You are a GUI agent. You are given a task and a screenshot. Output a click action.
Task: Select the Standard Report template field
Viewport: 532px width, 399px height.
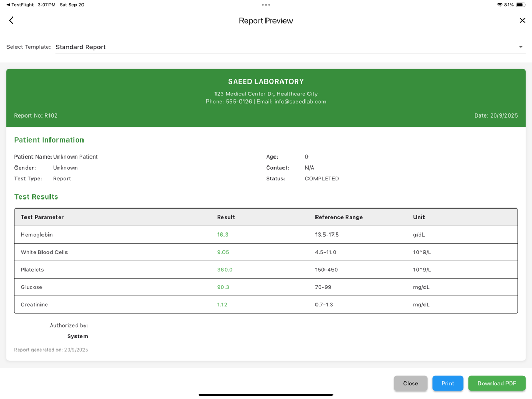coord(290,47)
